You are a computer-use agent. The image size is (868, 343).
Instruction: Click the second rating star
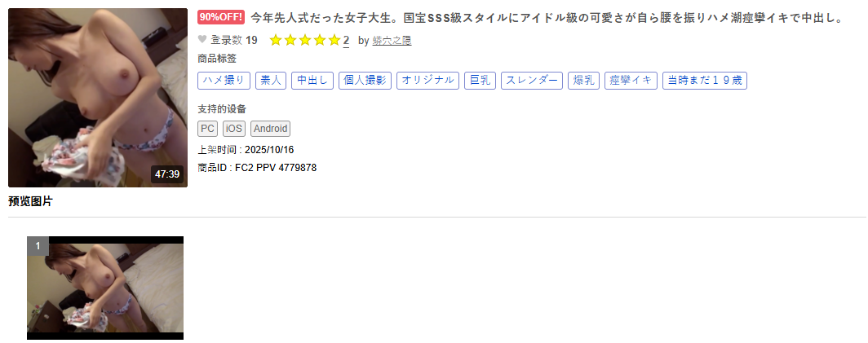tap(290, 40)
